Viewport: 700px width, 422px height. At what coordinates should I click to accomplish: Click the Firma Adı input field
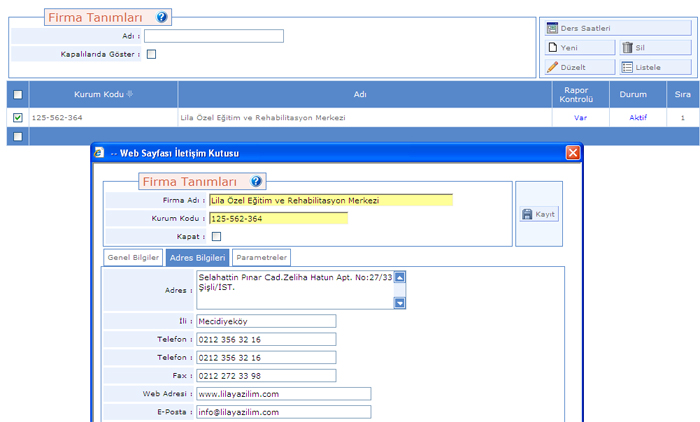point(331,200)
